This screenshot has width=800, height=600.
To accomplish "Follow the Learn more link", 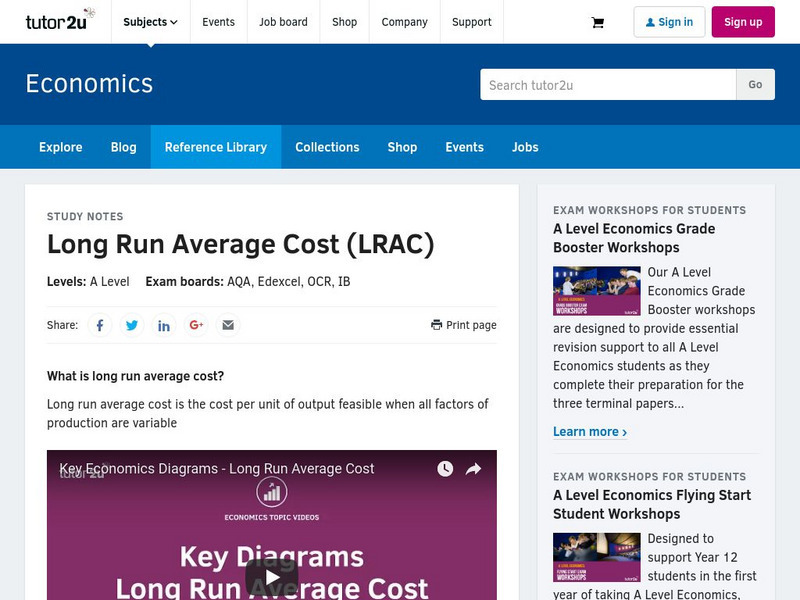I will click(590, 432).
